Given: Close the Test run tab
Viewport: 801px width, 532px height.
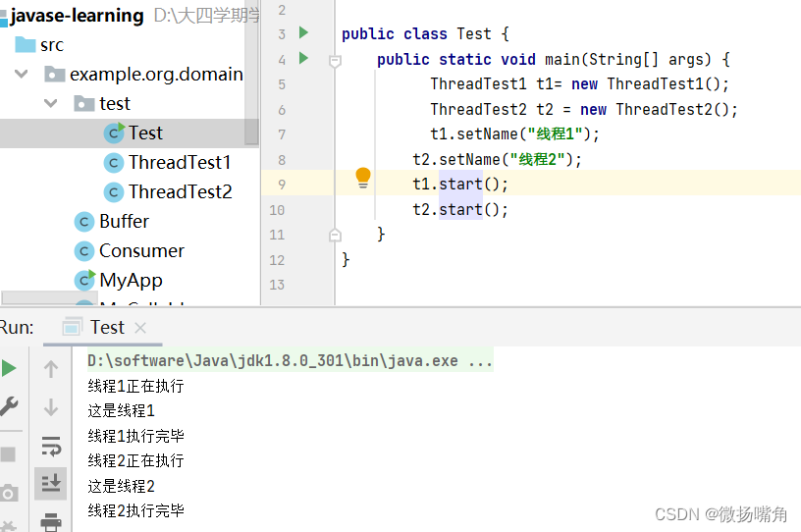Looking at the screenshot, I should (x=140, y=328).
